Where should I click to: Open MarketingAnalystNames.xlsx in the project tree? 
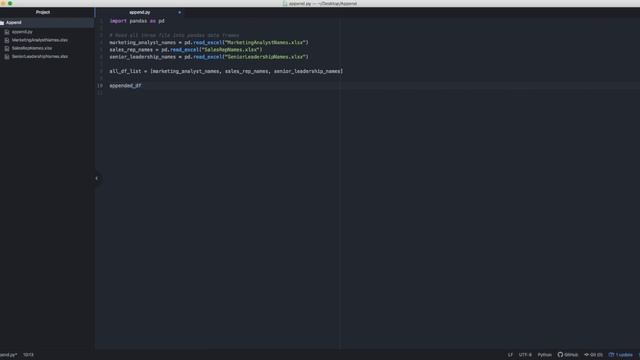[x=40, y=40]
